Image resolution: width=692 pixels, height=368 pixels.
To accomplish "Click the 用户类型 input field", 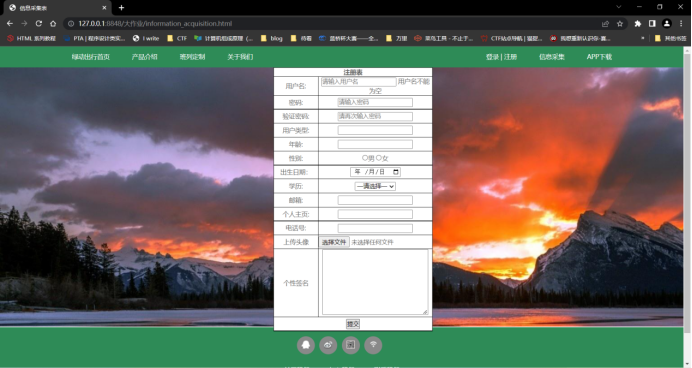I will [x=375, y=130].
